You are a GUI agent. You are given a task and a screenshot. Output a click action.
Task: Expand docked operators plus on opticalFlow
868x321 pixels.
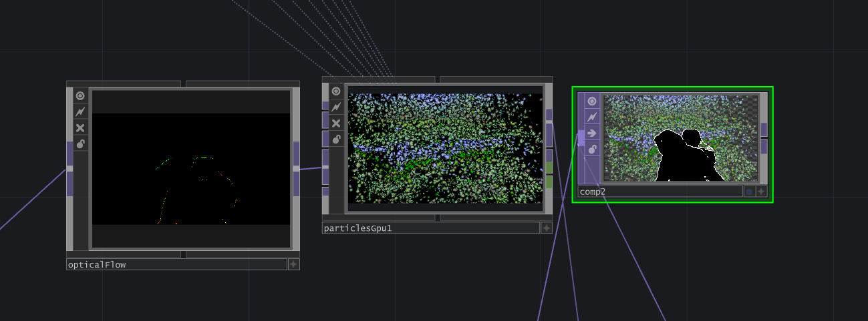coord(293,264)
